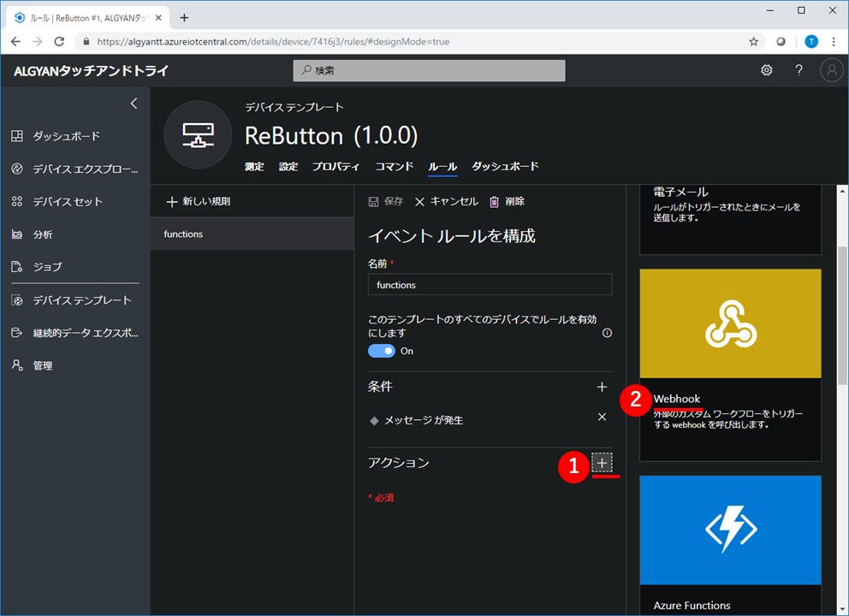
Task: Switch to the ルール tab
Action: tap(443, 166)
